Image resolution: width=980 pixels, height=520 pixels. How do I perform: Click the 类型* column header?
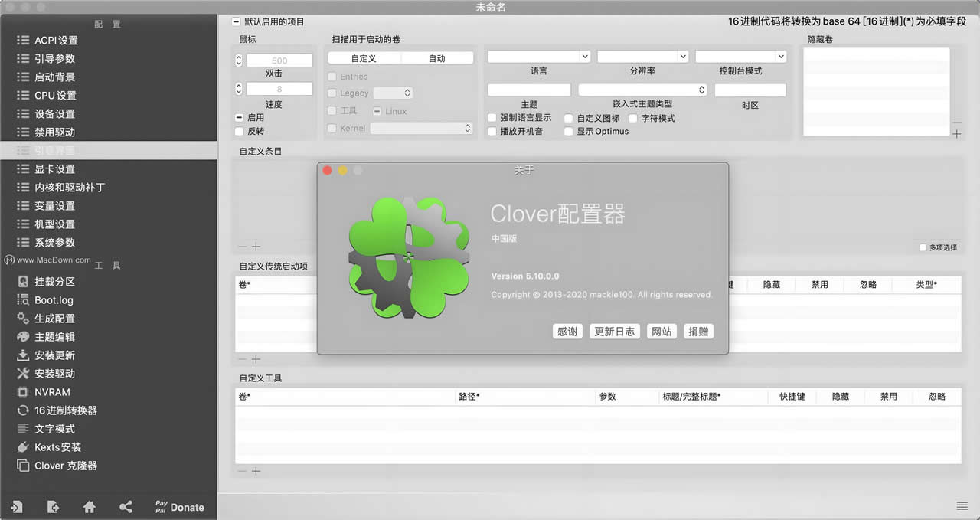926,284
